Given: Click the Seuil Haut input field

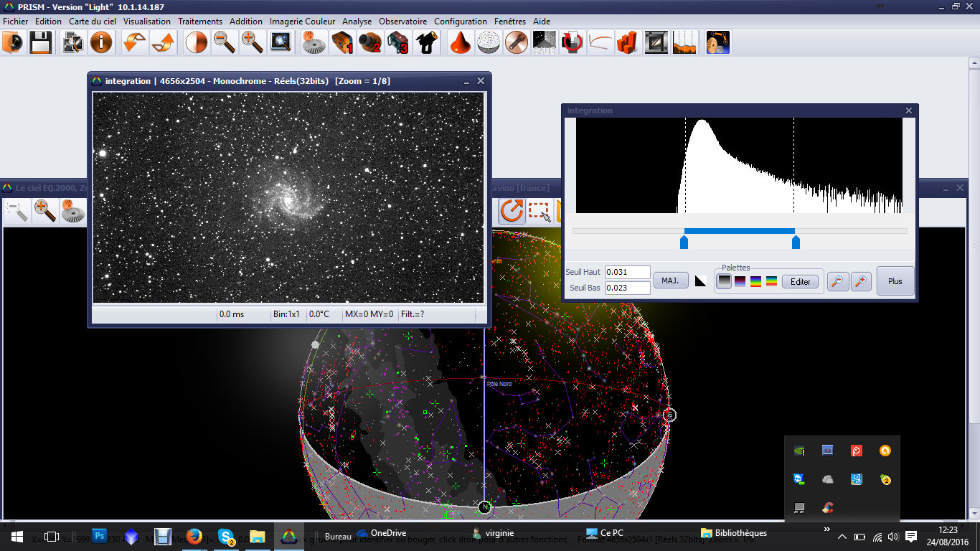Looking at the screenshot, I should [627, 273].
